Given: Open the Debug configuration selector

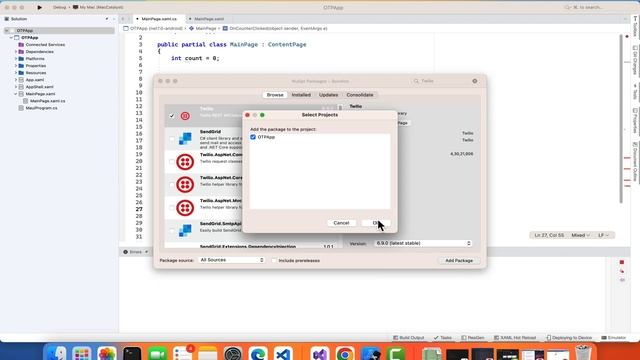Looking at the screenshot, I should tap(59, 7).
